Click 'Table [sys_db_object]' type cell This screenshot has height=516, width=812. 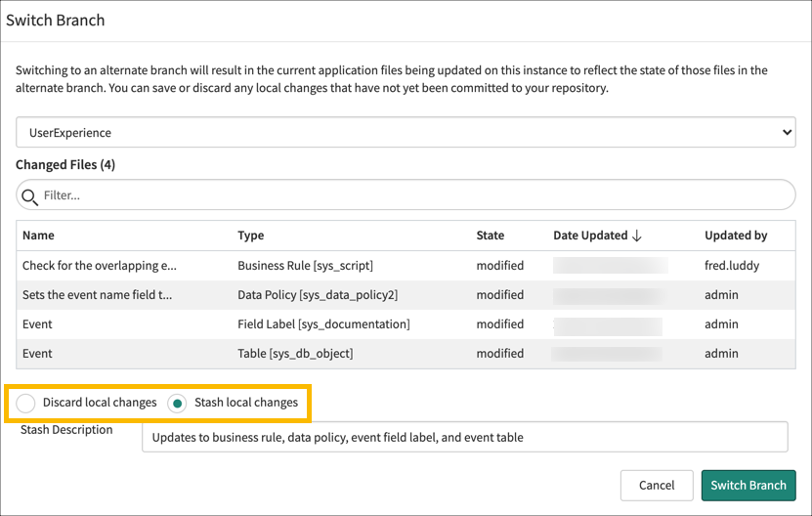tap(295, 354)
